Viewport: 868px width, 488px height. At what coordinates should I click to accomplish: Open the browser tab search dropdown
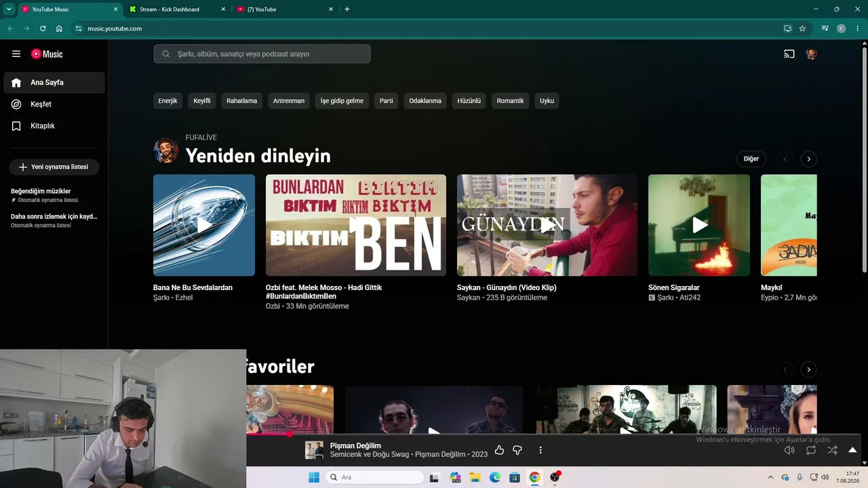click(9, 9)
